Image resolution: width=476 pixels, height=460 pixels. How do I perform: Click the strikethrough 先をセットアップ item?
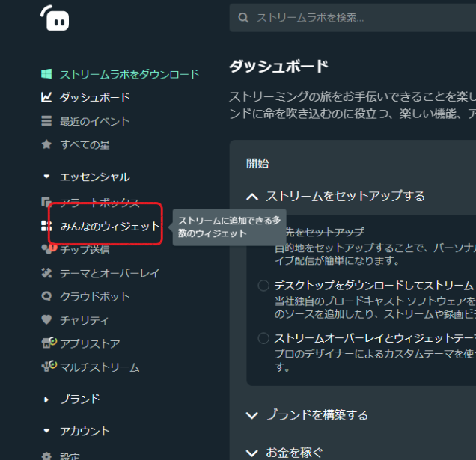pyautogui.click(x=325, y=232)
